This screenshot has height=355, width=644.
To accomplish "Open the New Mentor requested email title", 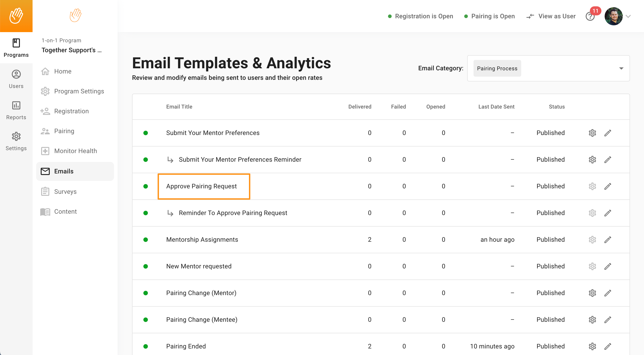I will point(199,266).
